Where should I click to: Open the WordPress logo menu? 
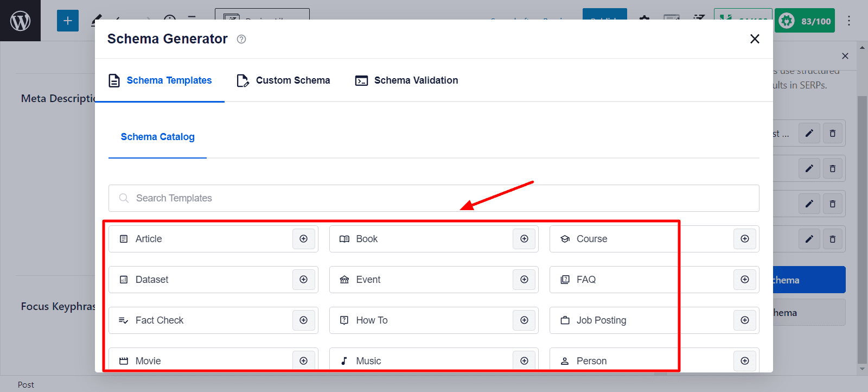[20, 21]
